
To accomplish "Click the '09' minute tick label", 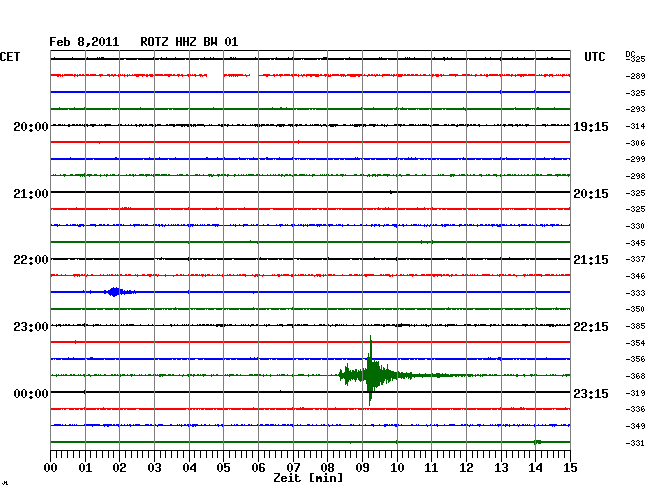I will click(x=362, y=468).
